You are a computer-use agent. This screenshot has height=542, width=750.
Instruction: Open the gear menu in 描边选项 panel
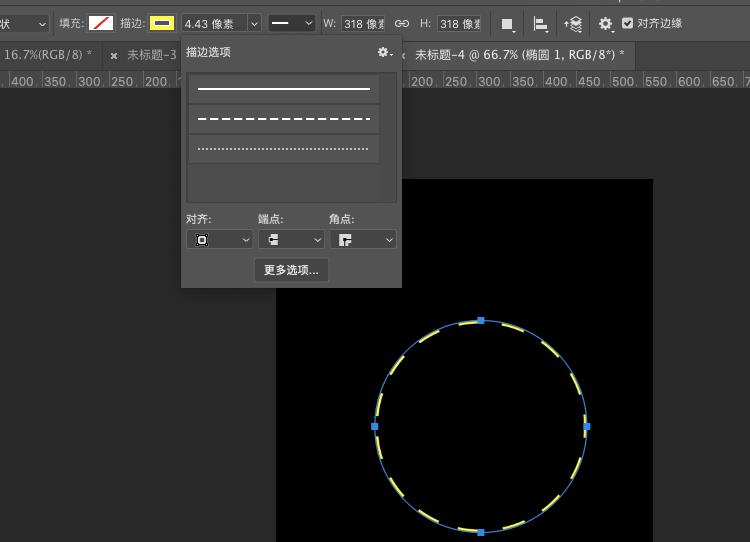(385, 52)
